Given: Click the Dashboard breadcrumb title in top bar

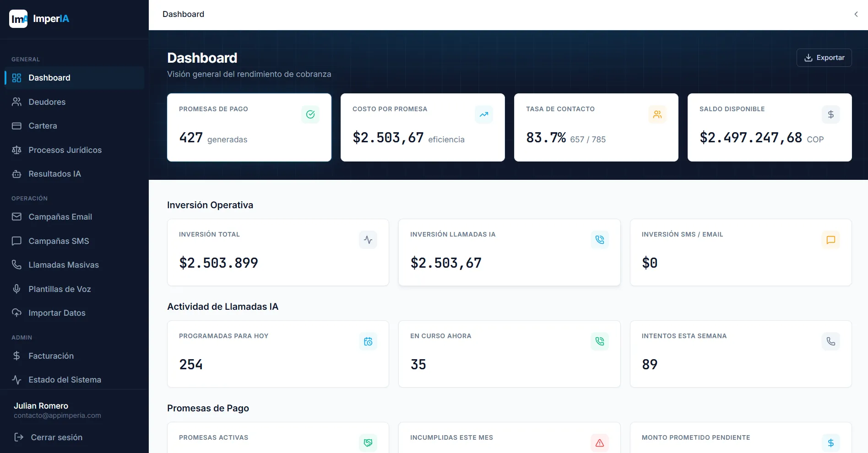Looking at the screenshot, I should pos(183,14).
